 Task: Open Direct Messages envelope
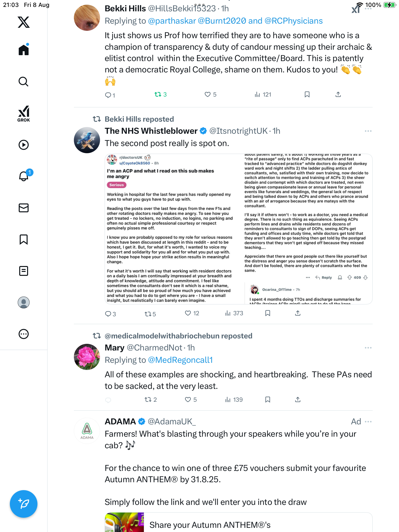coord(24,208)
